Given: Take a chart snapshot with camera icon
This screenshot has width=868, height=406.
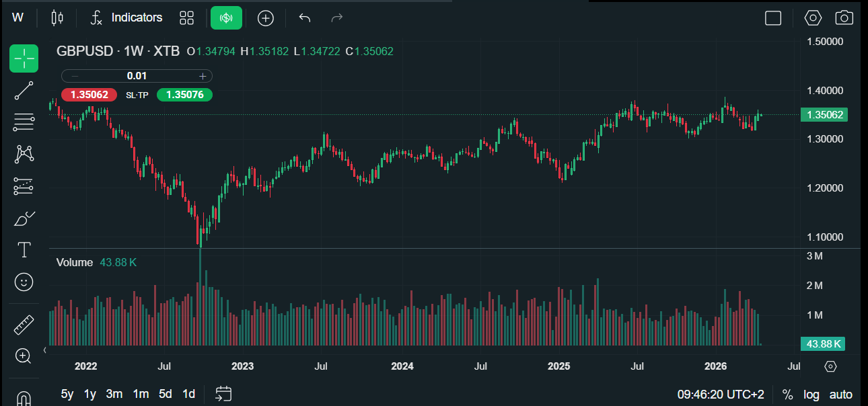Looking at the screenshot, I should 844,18.
